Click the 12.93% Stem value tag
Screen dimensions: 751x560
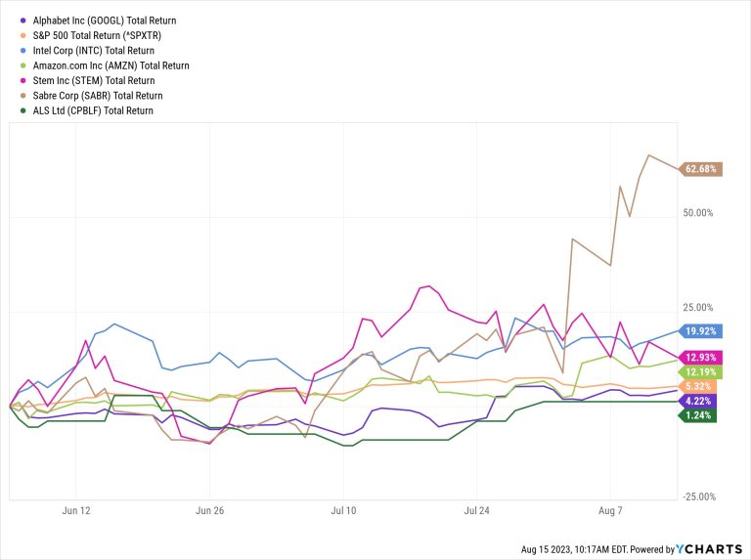coord(701,358)
